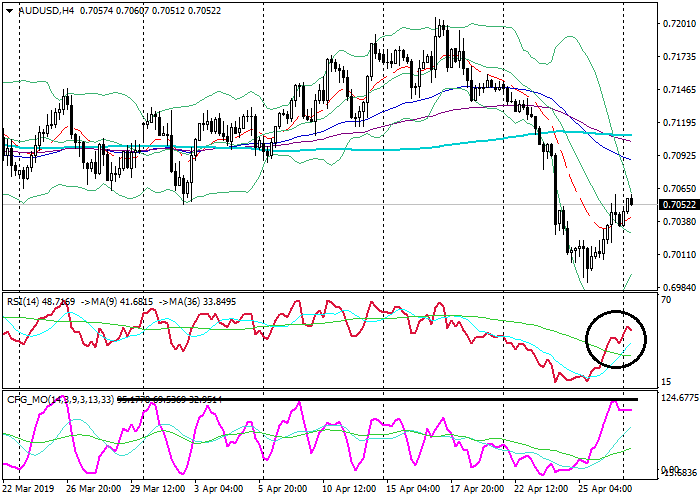This screenshot has height=500, width=700.
Task: Click the 0.70650 price axis label
Action: (677, 189)
